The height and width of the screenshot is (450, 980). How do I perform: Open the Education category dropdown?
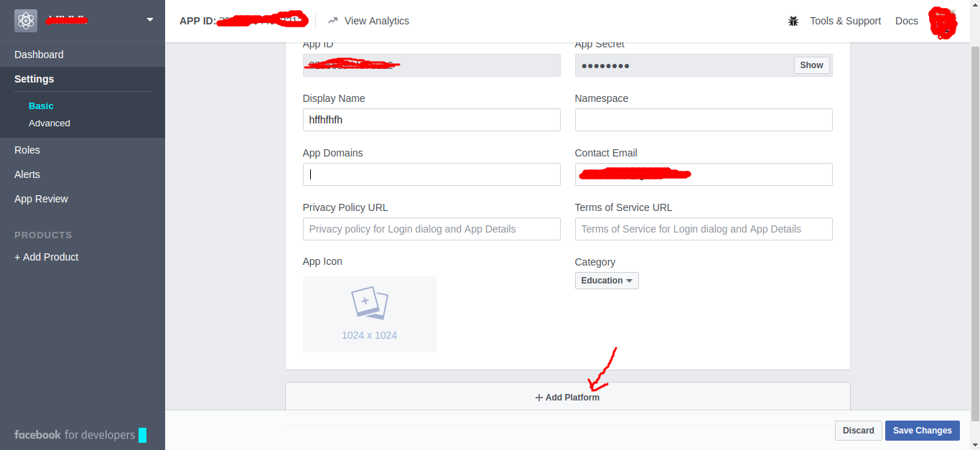tap(607, 281)
